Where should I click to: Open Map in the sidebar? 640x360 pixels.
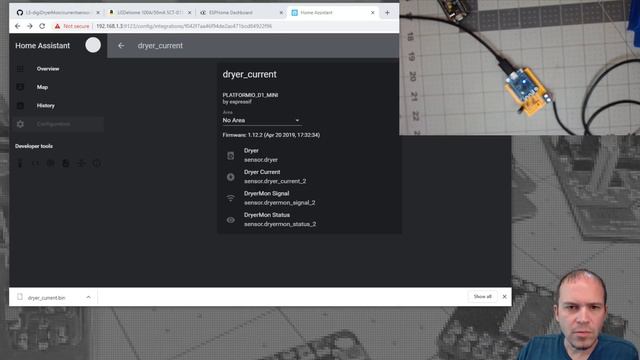click(57, 87)
